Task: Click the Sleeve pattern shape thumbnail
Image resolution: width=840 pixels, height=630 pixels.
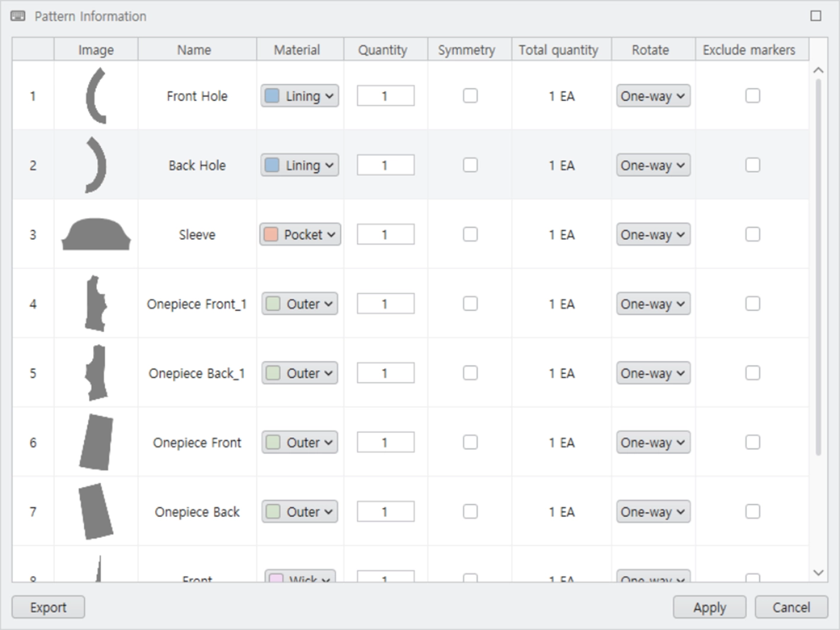Action: [x=96, y=234]
